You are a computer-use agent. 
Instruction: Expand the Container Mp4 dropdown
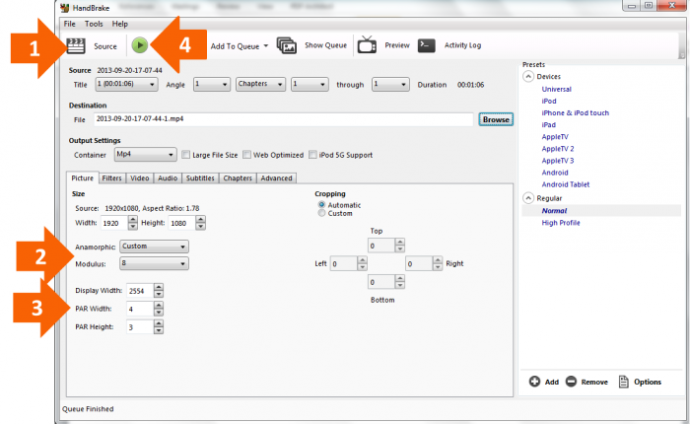point(145,155)
